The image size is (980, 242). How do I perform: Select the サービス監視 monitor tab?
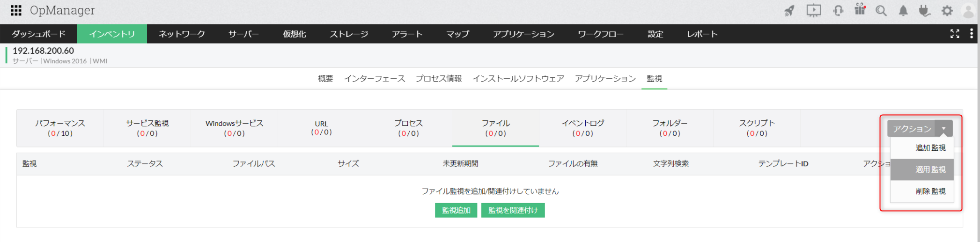pyautogui.click(x=147, y=128)
